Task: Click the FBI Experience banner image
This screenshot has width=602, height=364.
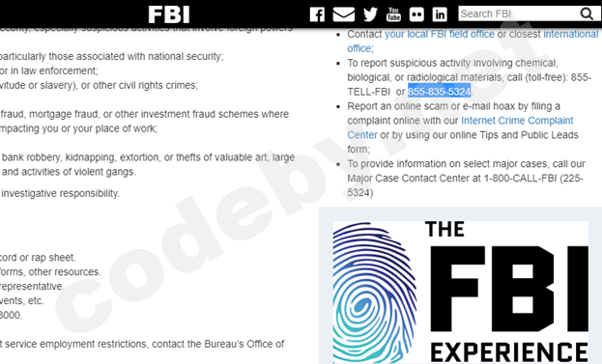Action: (x=460, y=292)
